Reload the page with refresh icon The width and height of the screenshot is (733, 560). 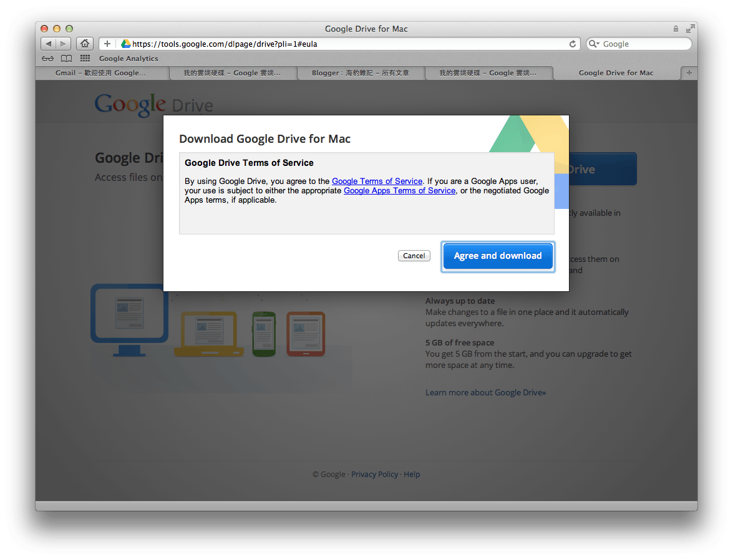pos(573,44)
